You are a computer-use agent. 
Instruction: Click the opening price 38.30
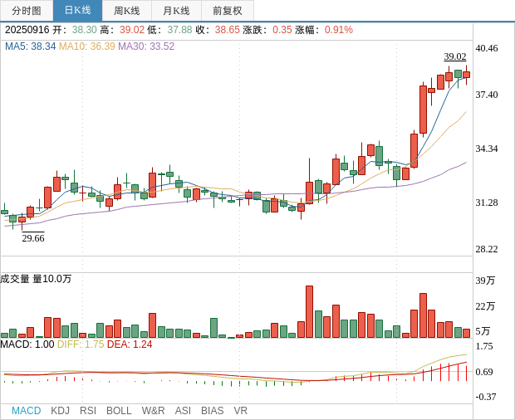85,30
